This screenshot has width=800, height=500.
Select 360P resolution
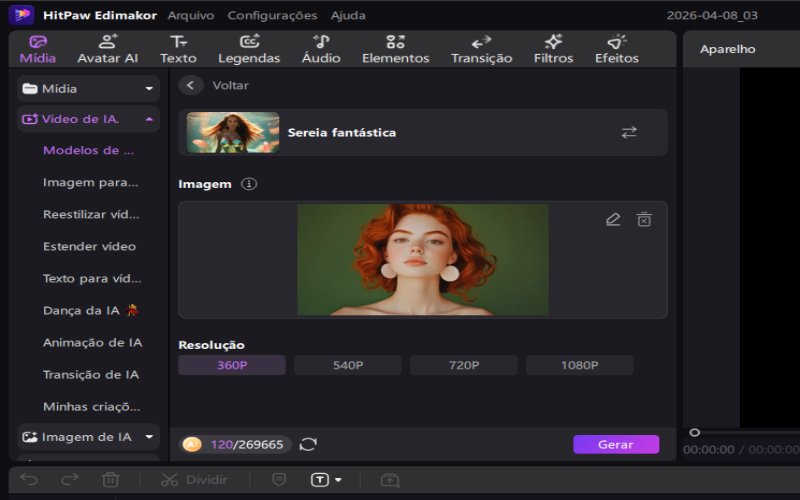[232, 365]
